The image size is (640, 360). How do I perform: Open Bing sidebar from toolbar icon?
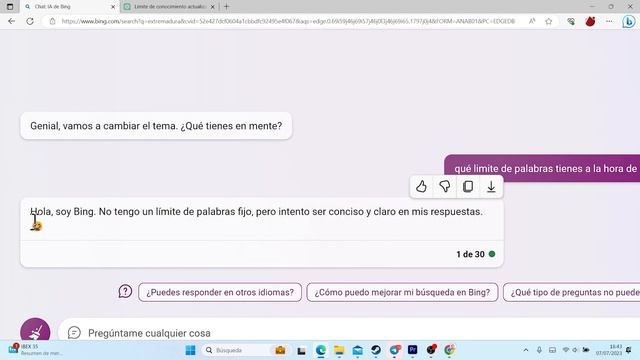click(x=629, y=21)
